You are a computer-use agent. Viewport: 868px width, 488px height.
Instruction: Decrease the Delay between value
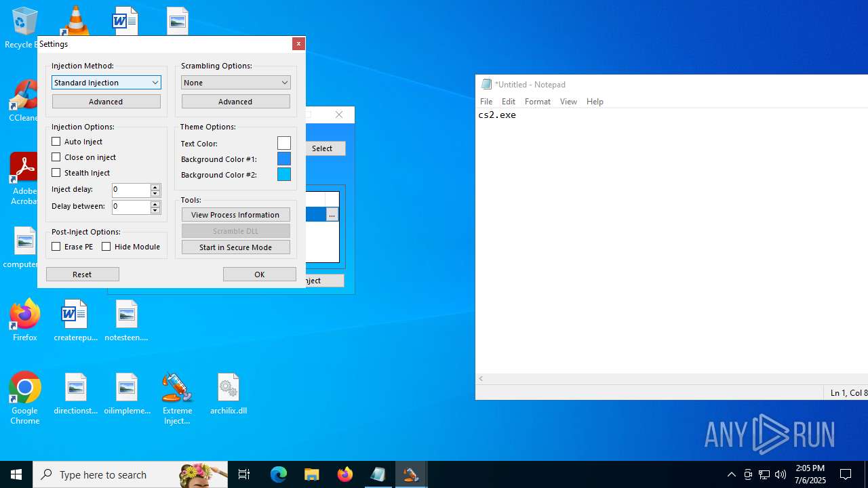click(x=155, y=210)
